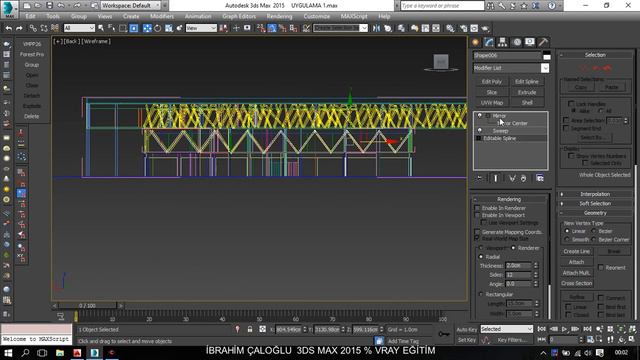Click the Attach button in Geometry
Image resolution: width=640 pixels, height=360 pixels.
577,262
